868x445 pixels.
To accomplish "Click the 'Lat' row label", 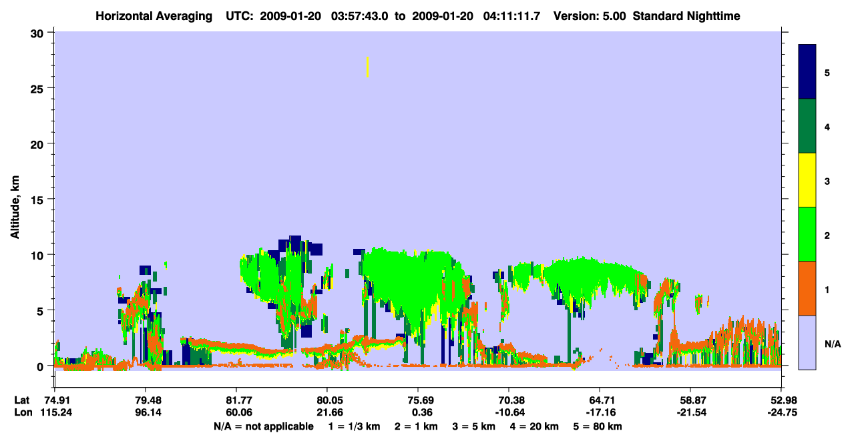I will (x=22, y=400).
